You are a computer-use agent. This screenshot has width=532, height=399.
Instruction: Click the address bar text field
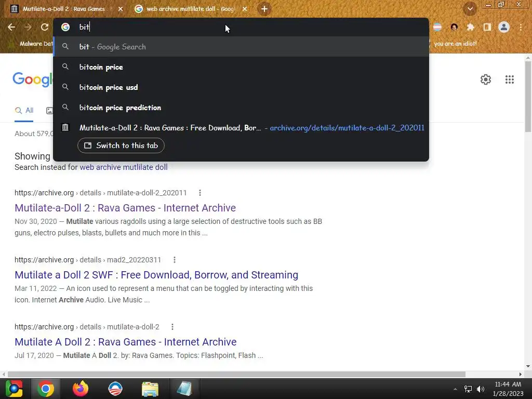point(241,27)
